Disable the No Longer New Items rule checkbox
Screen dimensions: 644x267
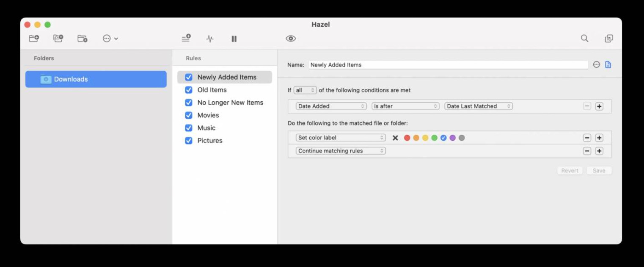pyautogui.click(x=189, y=103)
